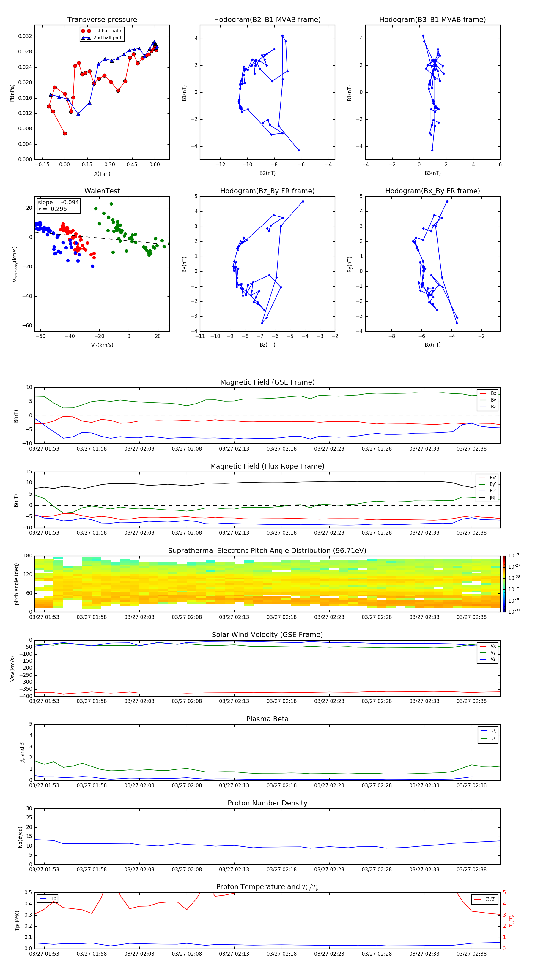Click the 'Proton Number Density' title
The width and height of the screenshot is (535, 980).
pyautogui.click(x=267, y=803)
